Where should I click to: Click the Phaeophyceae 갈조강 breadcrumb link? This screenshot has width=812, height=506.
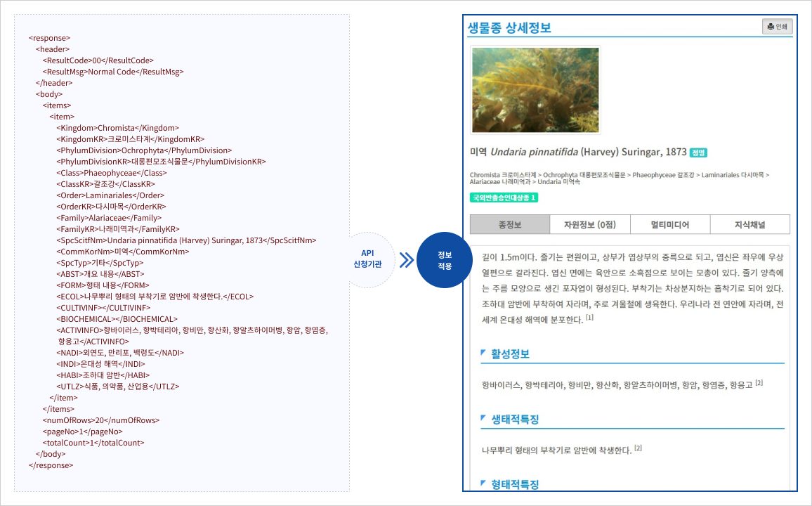663,175
